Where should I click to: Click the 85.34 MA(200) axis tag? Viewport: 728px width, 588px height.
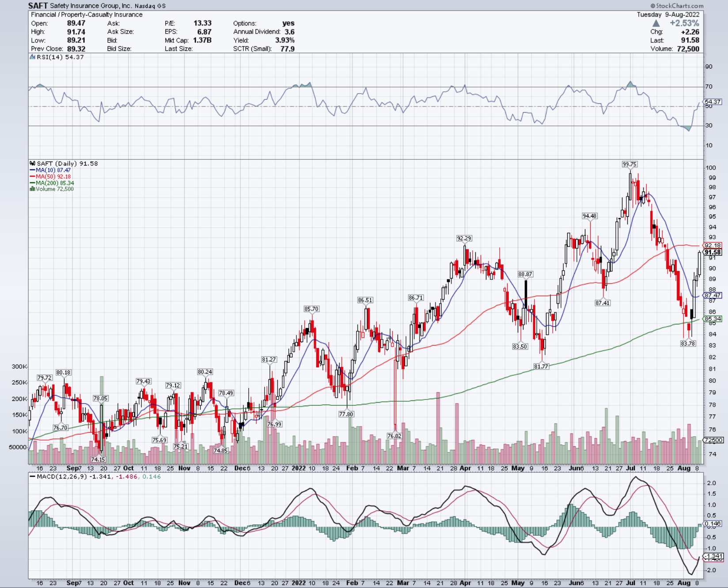pyautogui.click(x=713, y=319)
